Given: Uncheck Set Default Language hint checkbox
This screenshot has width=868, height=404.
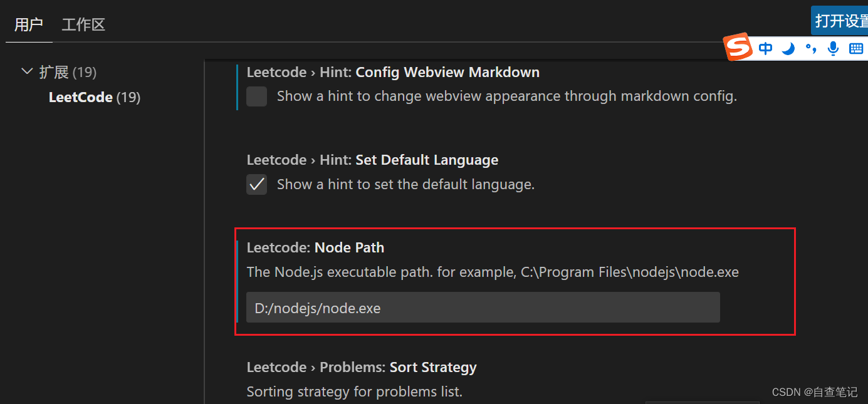Looking at the screenshot, I should (256, 184).
